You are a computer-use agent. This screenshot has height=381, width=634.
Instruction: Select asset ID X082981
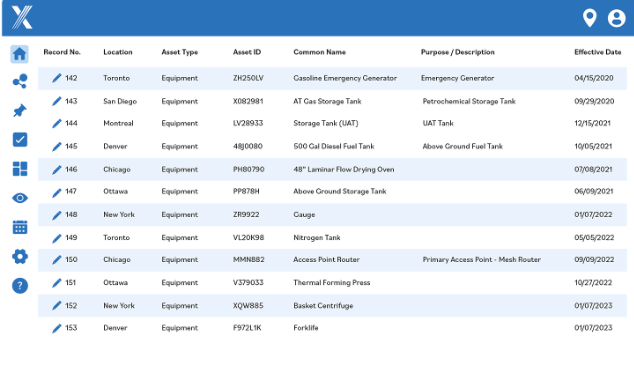tap(248, 101)
